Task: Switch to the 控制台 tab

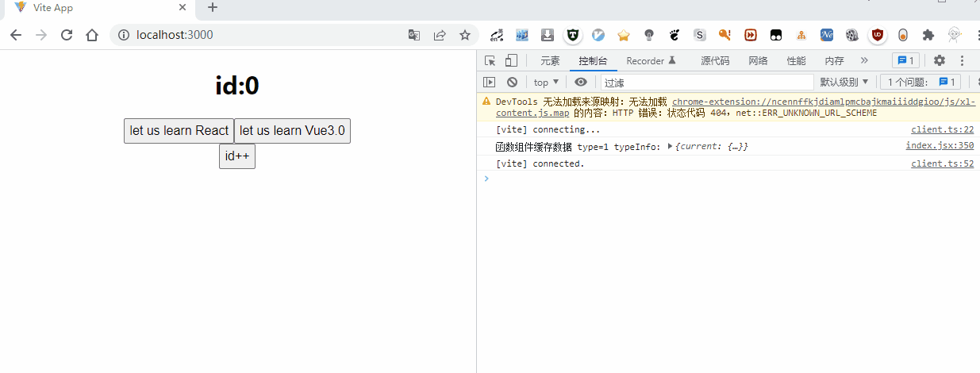Action: 593,60
